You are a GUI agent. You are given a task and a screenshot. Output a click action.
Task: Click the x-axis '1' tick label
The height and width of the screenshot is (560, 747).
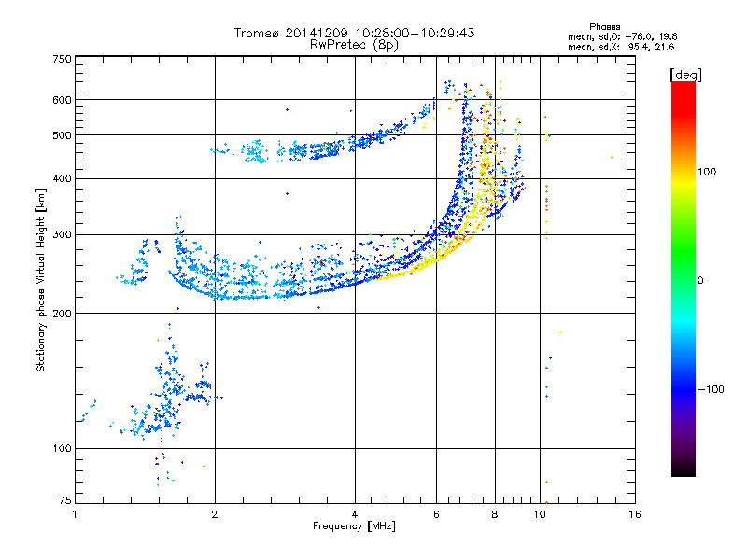(75, 514)
